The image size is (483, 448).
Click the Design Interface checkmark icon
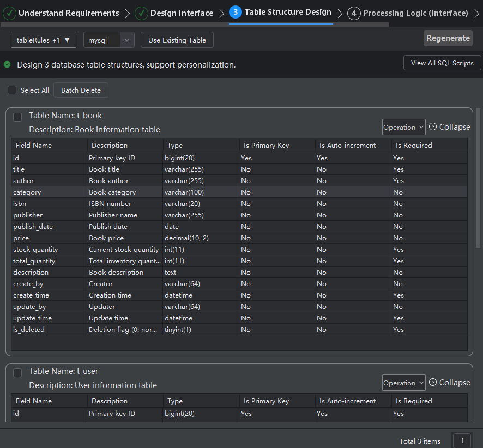(x=141, y=13)
